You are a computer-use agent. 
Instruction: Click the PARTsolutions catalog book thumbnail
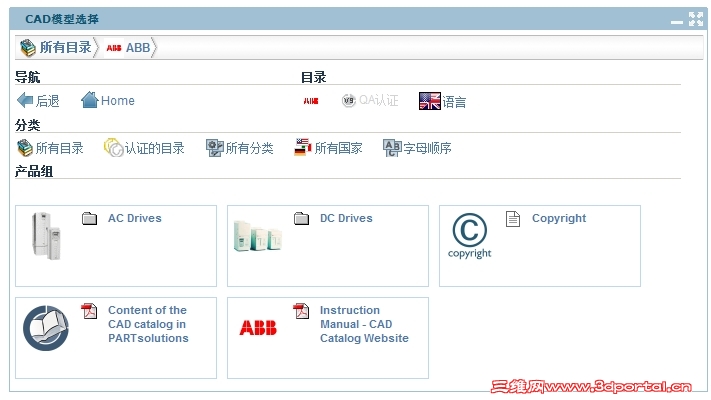pyautogui.click(x=46, y=328)
